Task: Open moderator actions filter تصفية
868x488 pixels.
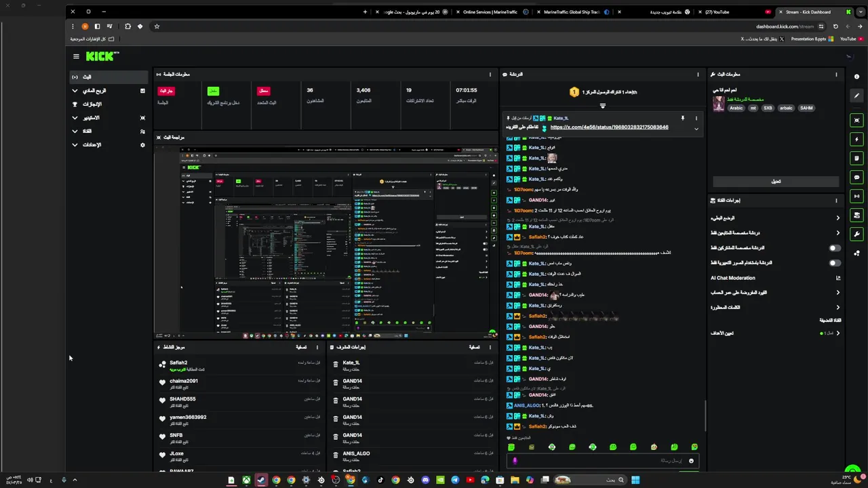Action: 475,347
